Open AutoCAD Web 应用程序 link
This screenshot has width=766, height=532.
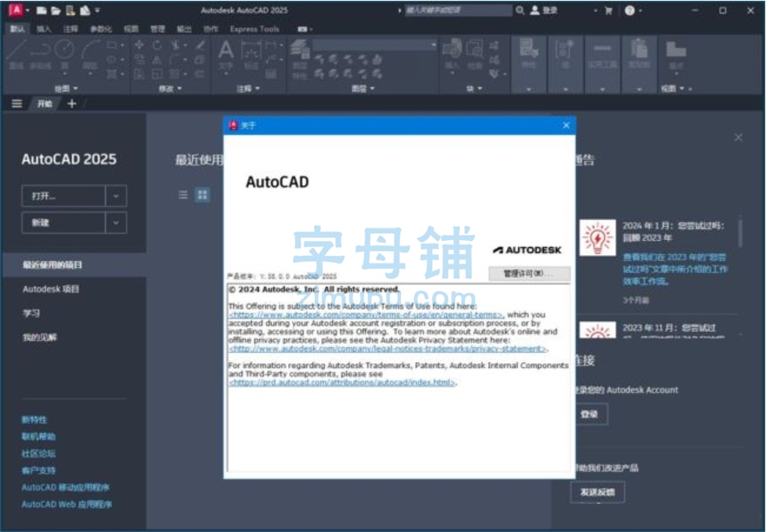tap(67, 505)
